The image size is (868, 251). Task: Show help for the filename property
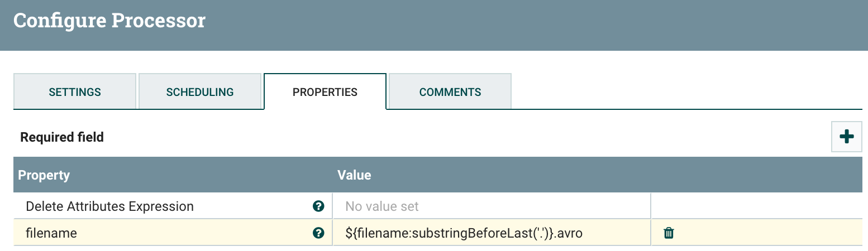click(318, 233)
